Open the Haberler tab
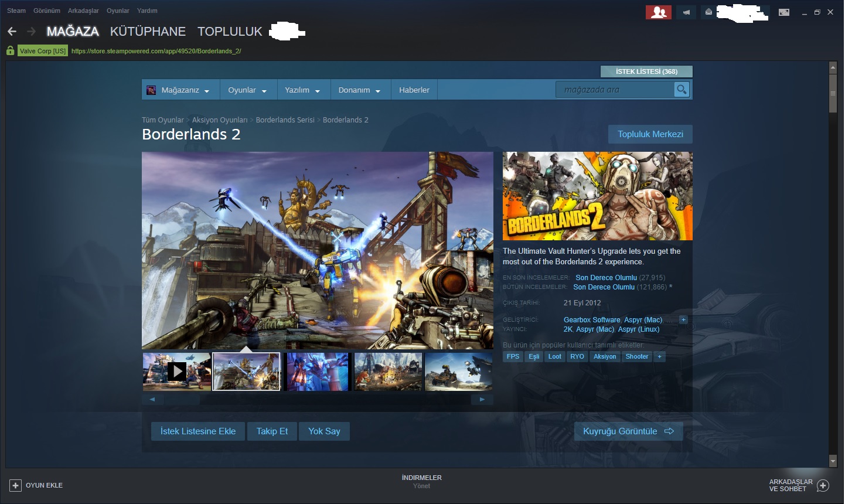845x504 pixels. pyautogui.click(x=414, y=90)
